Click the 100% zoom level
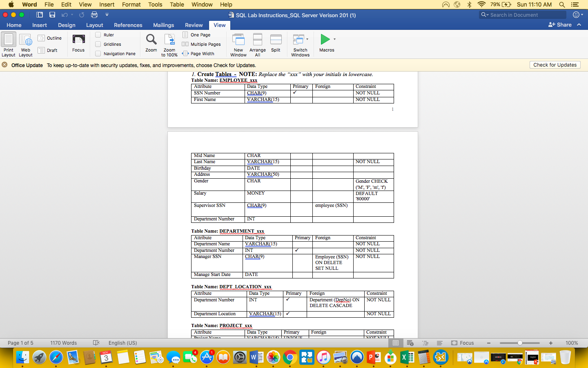Viewport: 588px width, 368px height. tap(572, 343)
